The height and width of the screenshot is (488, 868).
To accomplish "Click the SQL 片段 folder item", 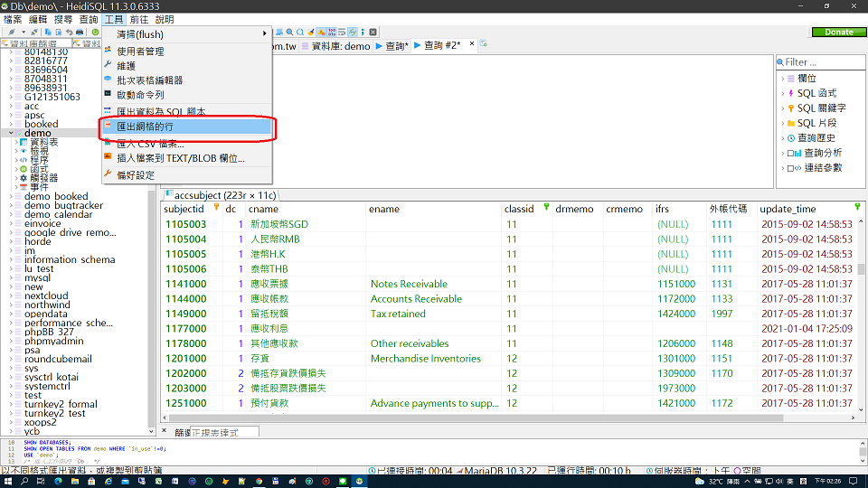I will pyautogui.click(x=816, y=124).
